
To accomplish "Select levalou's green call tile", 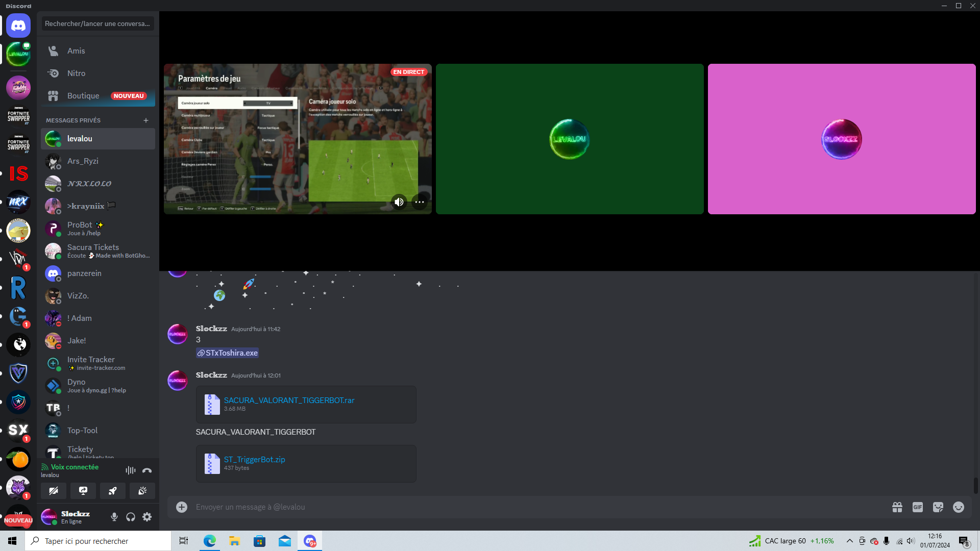I will 570,139.
